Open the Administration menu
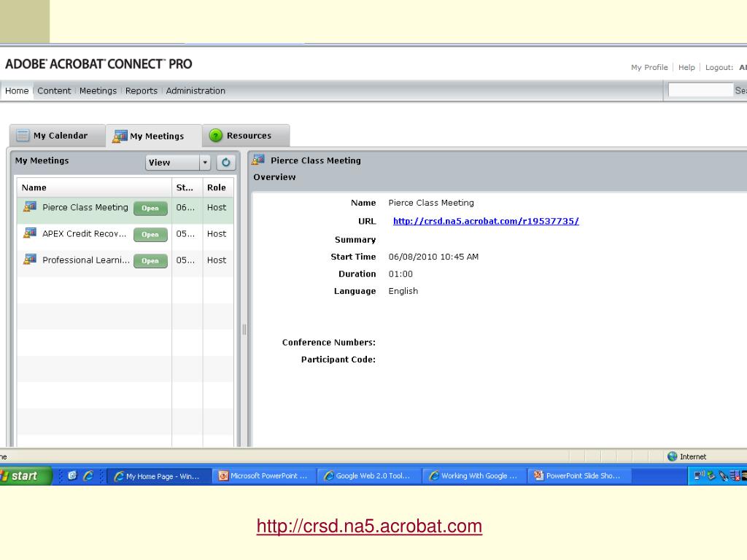Image resolution: width=747 pixels, height=560 pixels. click(x=196, y=90)
